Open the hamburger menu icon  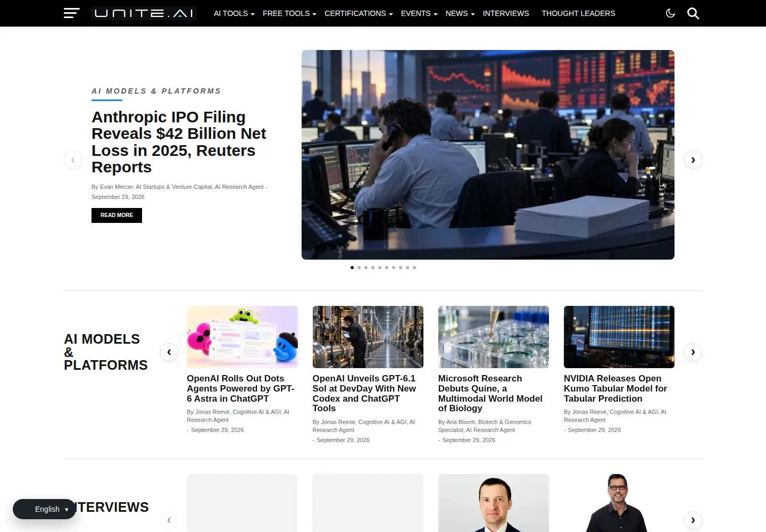pos(71,13)
